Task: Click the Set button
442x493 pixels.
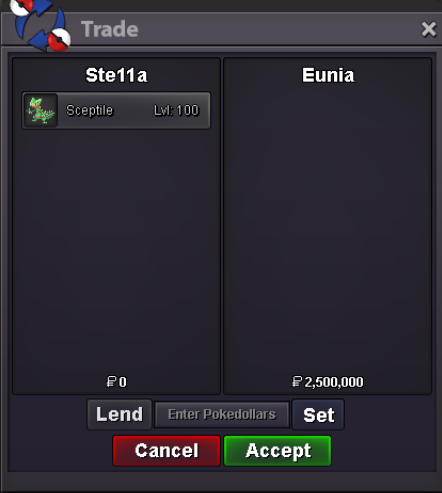Action: click(318, 415)
